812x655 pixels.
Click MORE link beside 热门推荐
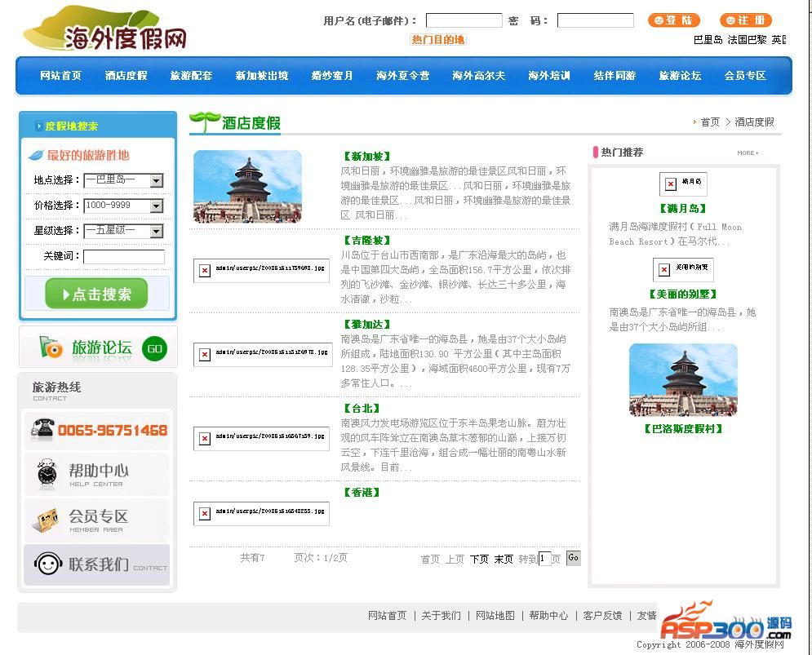coord(747,153)
